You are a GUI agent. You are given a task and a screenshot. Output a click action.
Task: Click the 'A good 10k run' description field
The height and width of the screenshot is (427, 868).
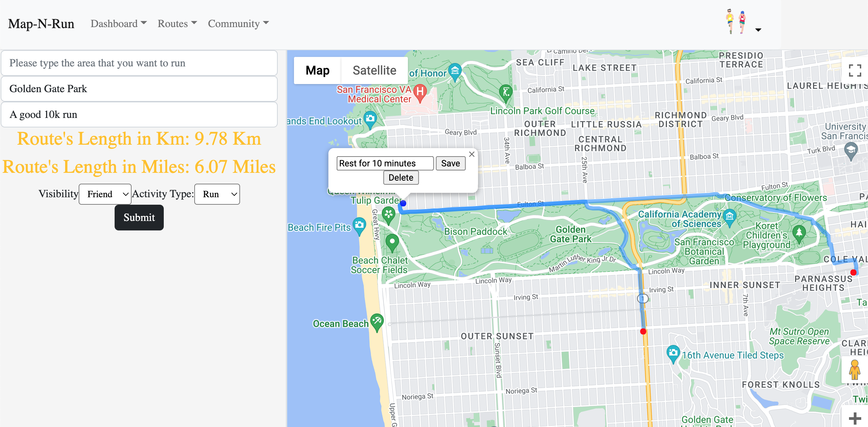[139, 115]
